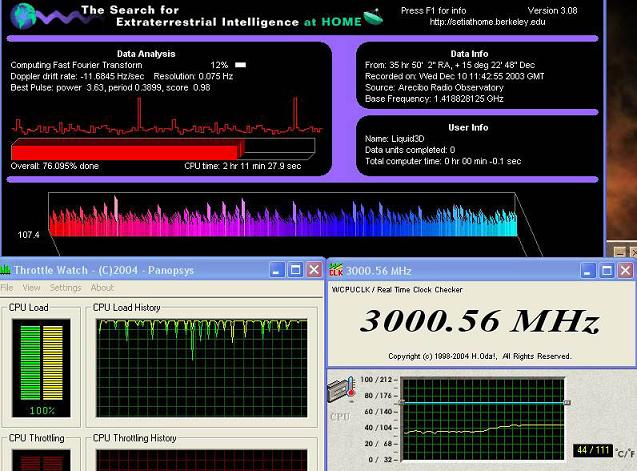This screenshot has height=471, width=637.
Task: Open the About menu in Throttle Watch
Action: pos(102,288)
